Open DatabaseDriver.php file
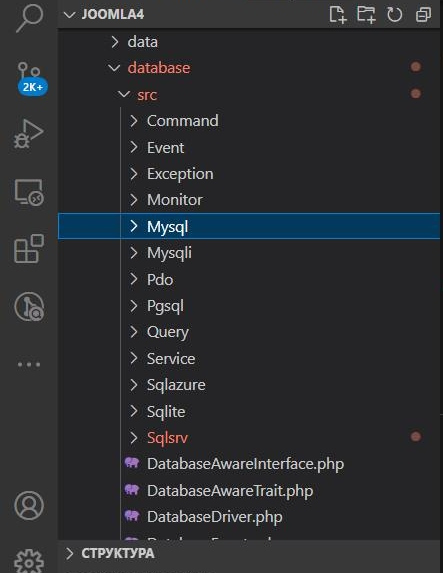 215,517
